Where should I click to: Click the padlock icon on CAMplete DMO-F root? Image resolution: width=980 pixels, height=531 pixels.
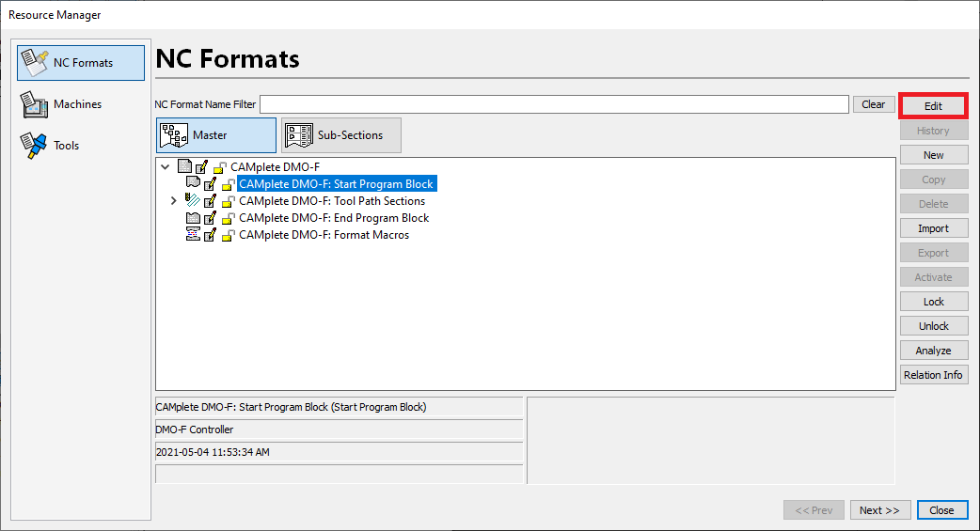tap(219, 167)
